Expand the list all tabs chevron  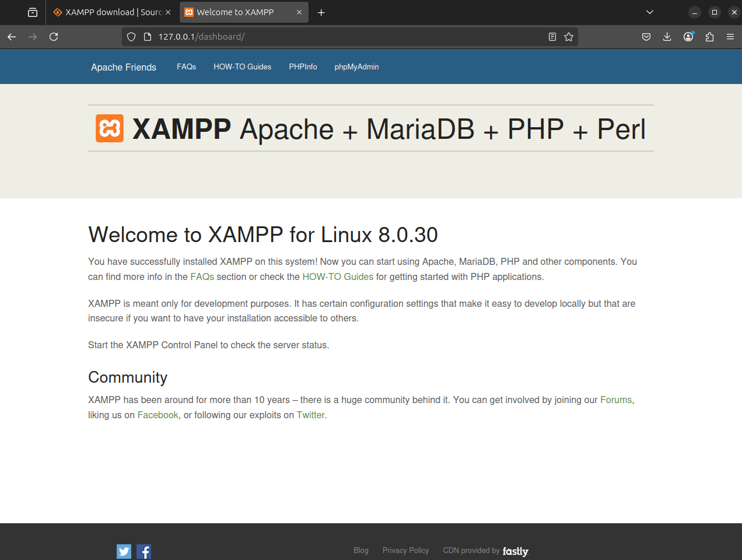[650, 12]
